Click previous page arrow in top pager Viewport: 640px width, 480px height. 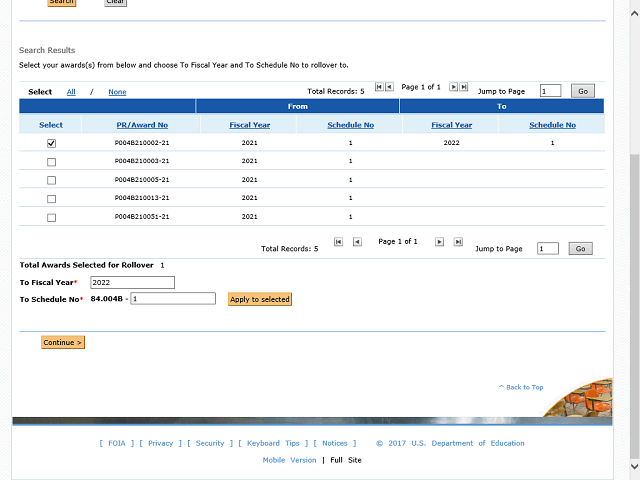tap(389, 87)
